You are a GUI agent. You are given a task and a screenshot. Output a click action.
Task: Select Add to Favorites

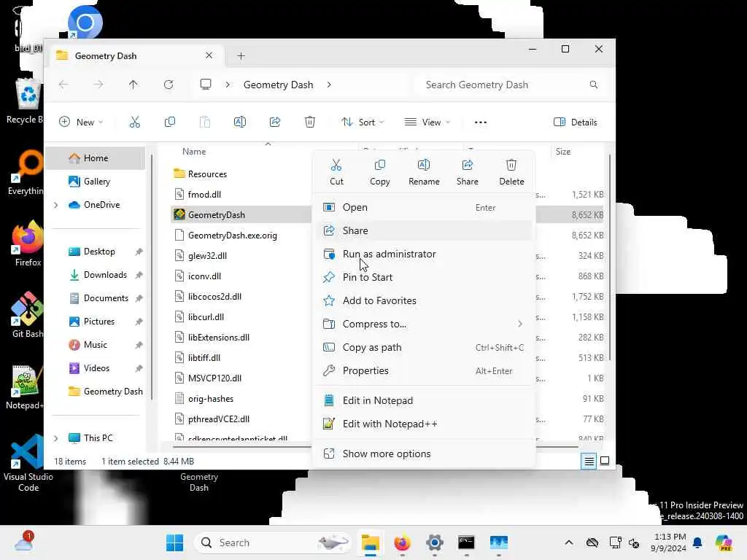pyautogui.click(x=424, y=300)
